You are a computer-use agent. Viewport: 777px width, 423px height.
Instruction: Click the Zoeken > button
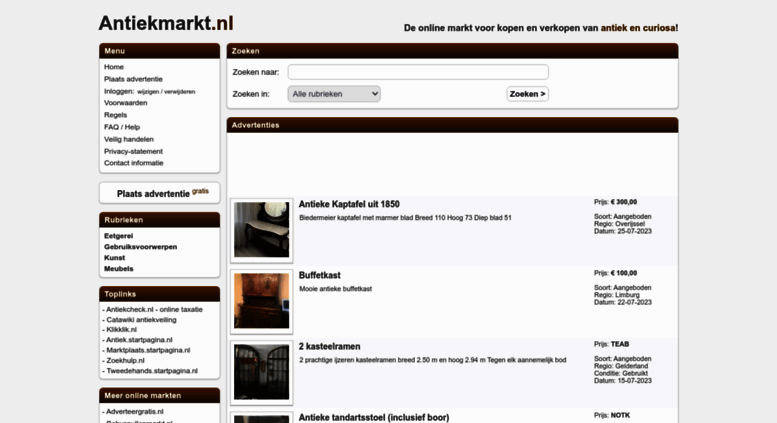(x=527, y=94)
